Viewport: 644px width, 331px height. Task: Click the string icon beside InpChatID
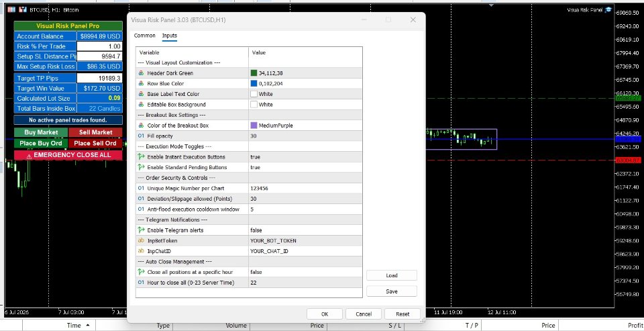click(x=141, y=251)
